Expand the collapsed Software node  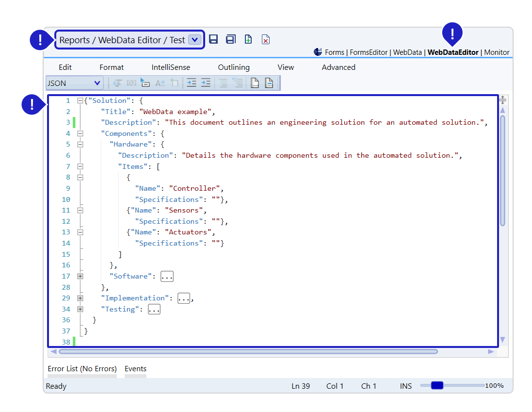pyautogui.click(x=80, y=276)
